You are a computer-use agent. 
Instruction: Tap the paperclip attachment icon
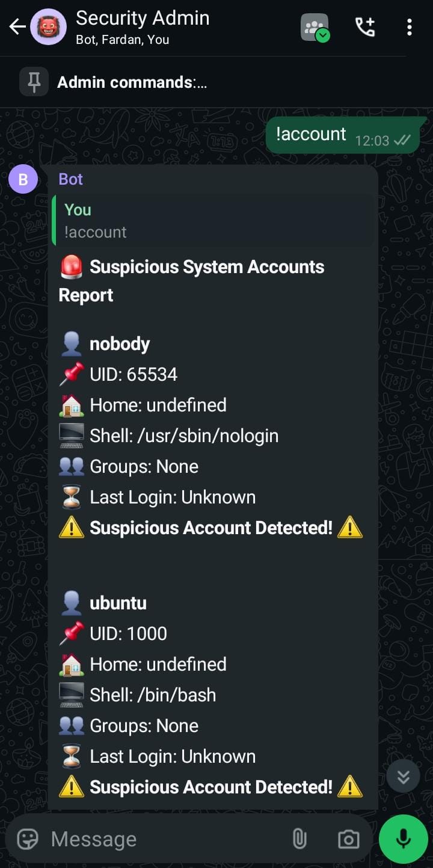299,839
